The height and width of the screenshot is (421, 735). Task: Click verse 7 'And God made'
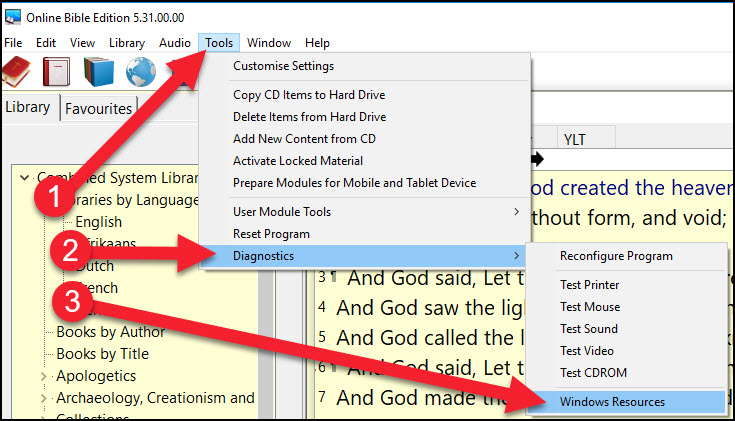(x=420, y=398)
